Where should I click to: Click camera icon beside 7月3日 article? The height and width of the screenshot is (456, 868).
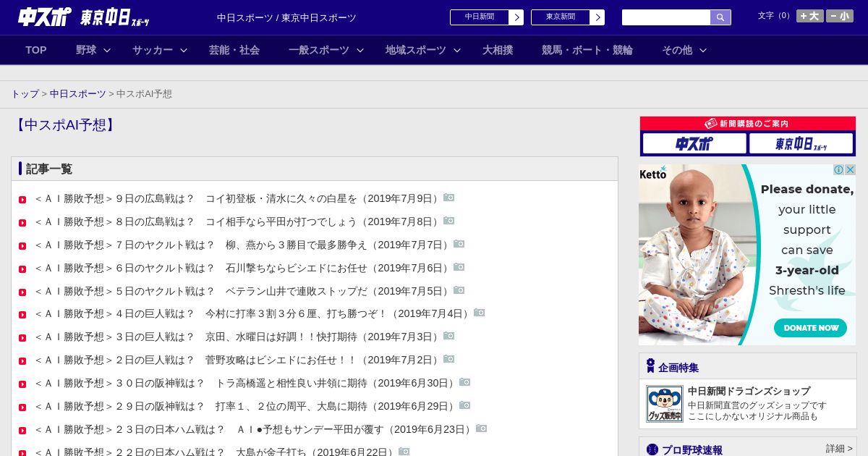click(x=449, y=336)
